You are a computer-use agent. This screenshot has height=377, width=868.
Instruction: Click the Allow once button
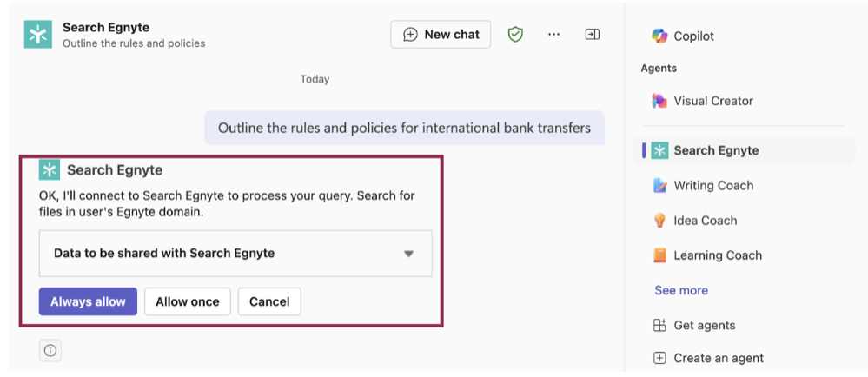[x=187, y=301]
